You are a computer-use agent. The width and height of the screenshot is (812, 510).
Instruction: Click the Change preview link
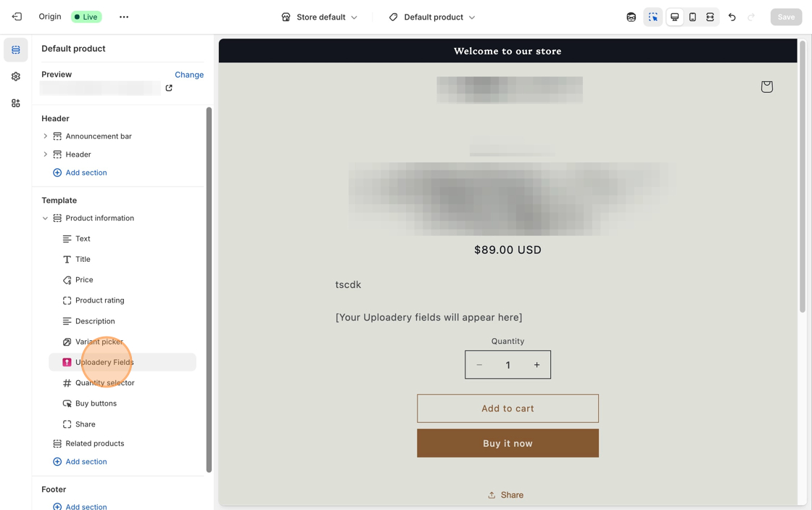point(189,75)
